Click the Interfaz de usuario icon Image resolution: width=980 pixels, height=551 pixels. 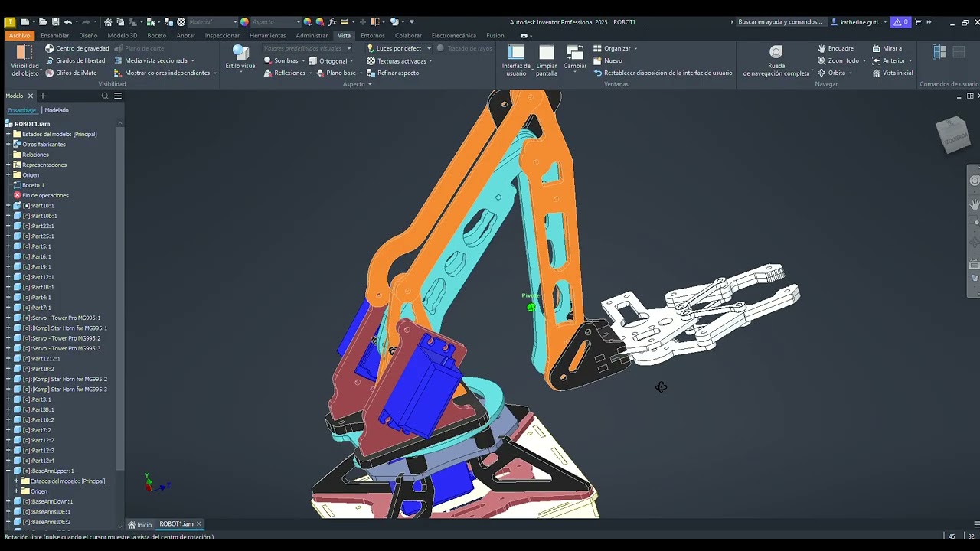516,52
